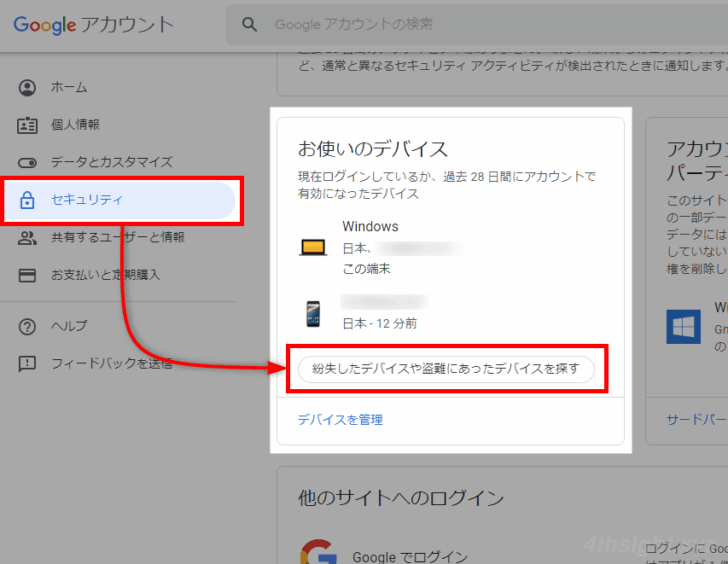Image resolution: width=728 pixels, height=564 pixels.
Task: Click the データとカスタマイズ toggle icon
Action: [x=27, y=162]
